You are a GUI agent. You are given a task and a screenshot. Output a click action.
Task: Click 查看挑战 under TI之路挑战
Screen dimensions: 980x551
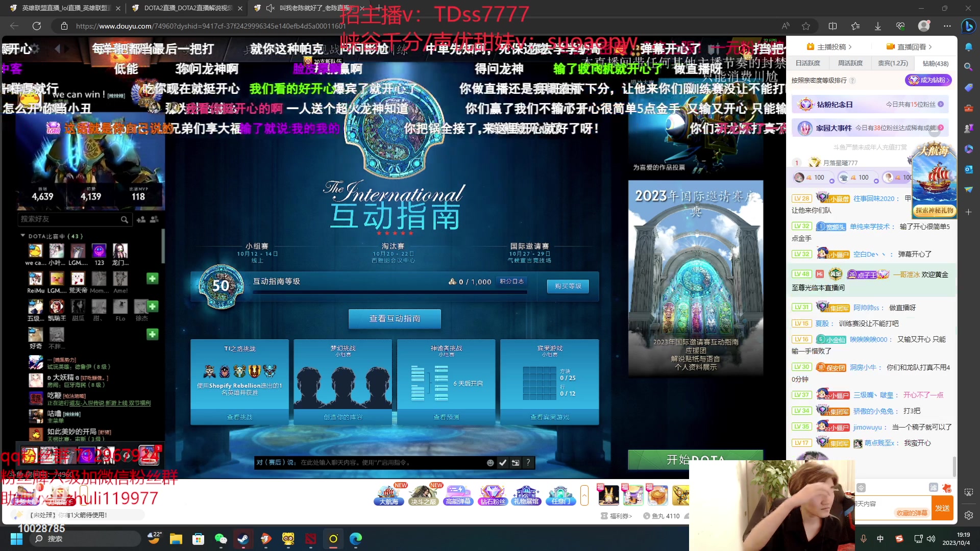click(x=239, y=417)
